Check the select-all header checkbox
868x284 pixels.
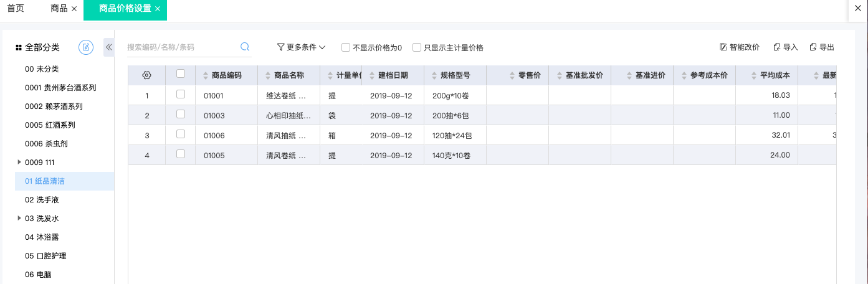click(181, 73)
